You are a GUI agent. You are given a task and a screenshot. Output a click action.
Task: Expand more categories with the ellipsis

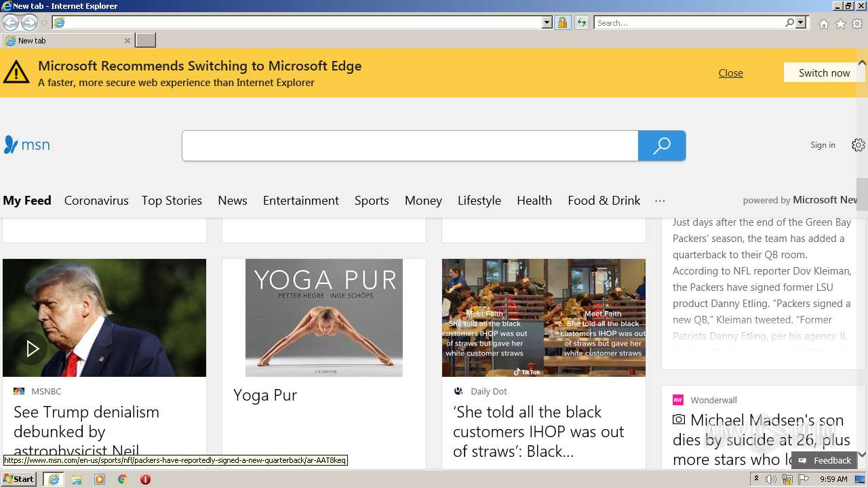tap(660, 201)
